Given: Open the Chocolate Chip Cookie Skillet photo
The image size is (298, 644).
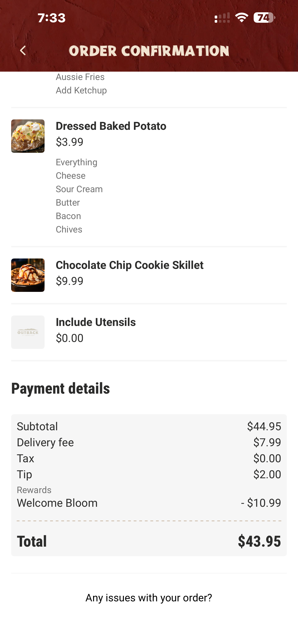Looking at the screenshot, I should point(28,275).
